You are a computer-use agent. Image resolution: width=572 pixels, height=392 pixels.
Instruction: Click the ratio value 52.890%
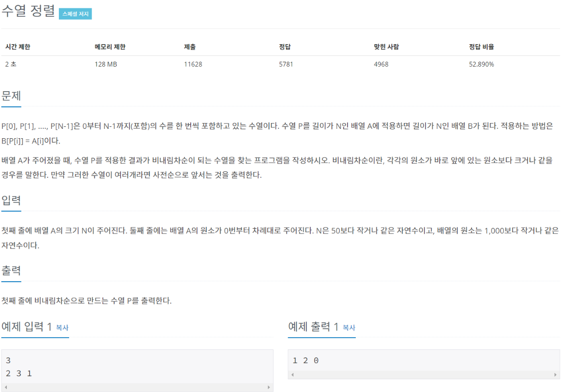coord(481,64)
